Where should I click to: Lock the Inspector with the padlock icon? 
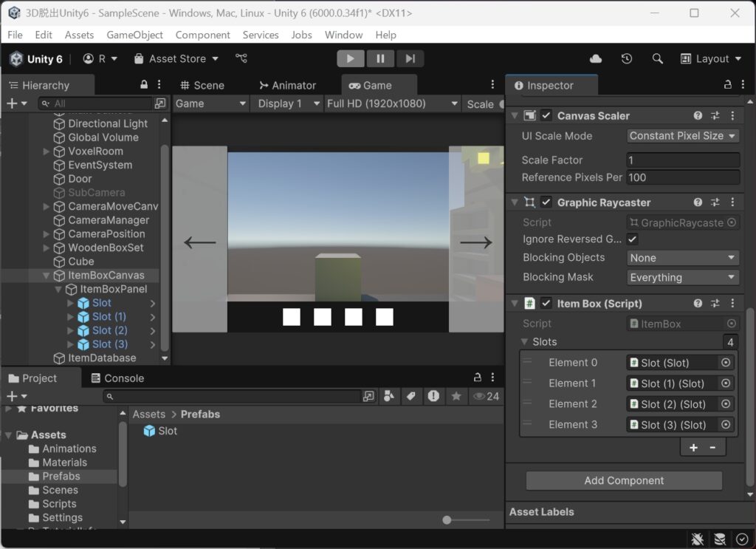click(727, 85)
